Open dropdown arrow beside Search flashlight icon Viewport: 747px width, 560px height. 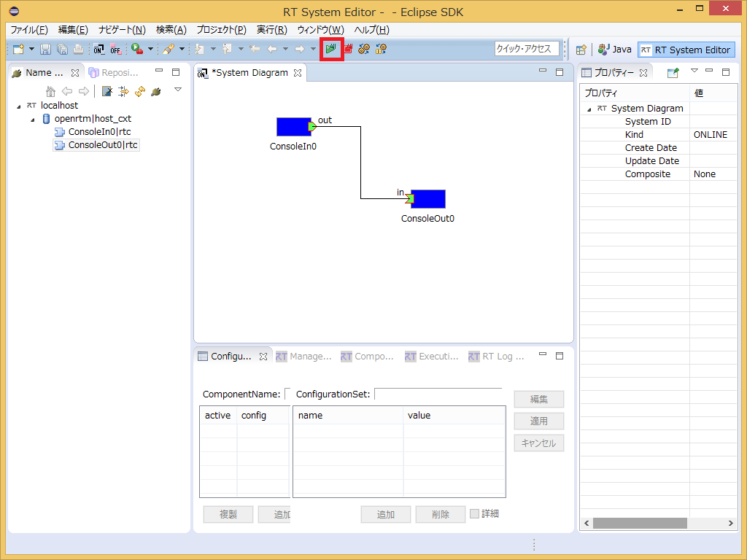[182, 49]
